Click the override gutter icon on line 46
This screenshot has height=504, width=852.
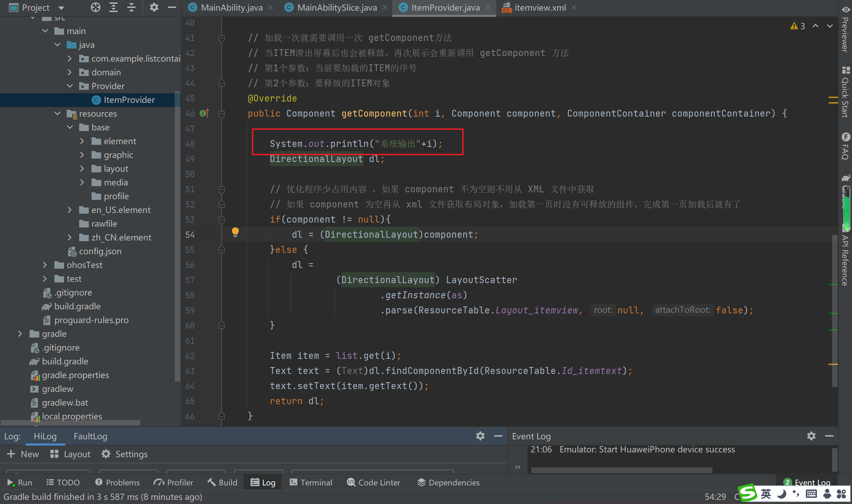[x=204, y=113]
